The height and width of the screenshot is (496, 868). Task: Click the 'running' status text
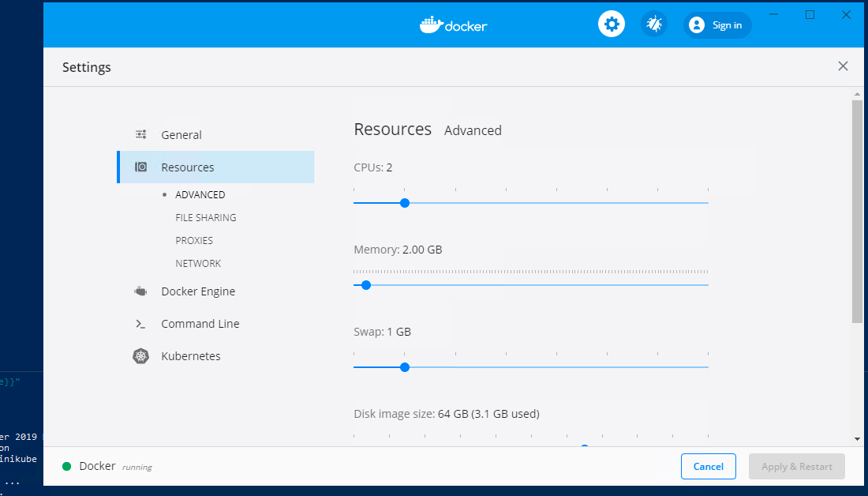(x=137, y=468)
